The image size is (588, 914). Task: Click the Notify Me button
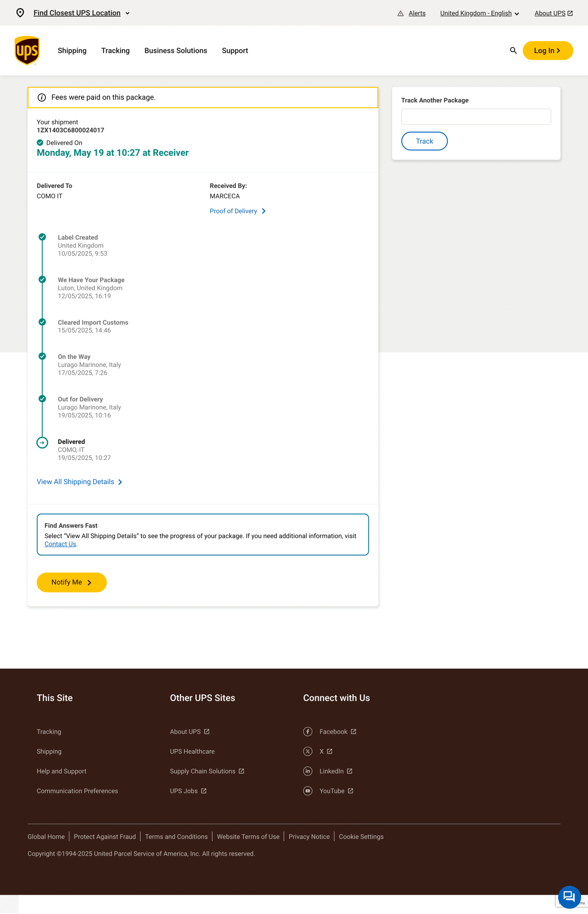(x=72, y=583)
